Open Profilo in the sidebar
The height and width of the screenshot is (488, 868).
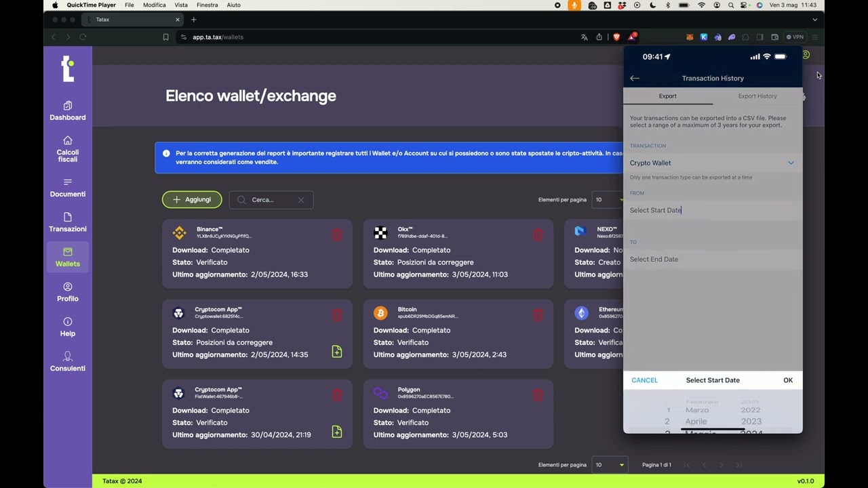pyautogui.click(x=67, y=292)
